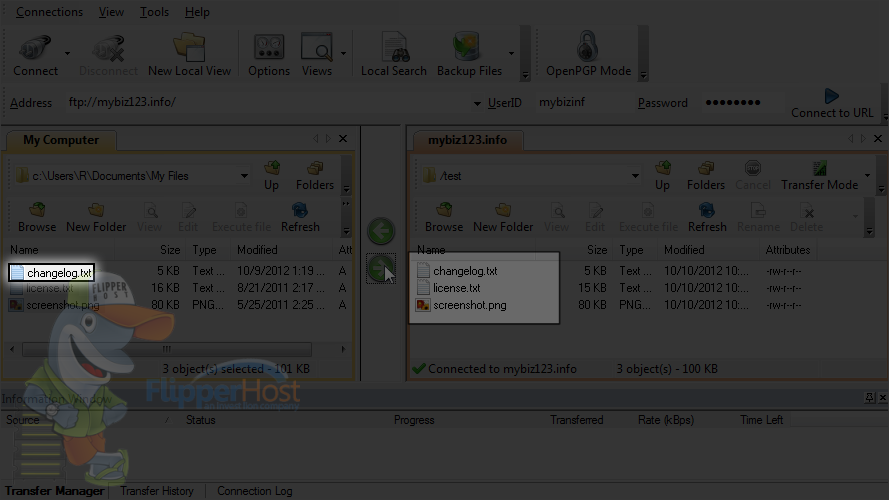This screenshot has height=500, width=889.
Task: Select the My Computer tab
Action: (61, 140)
